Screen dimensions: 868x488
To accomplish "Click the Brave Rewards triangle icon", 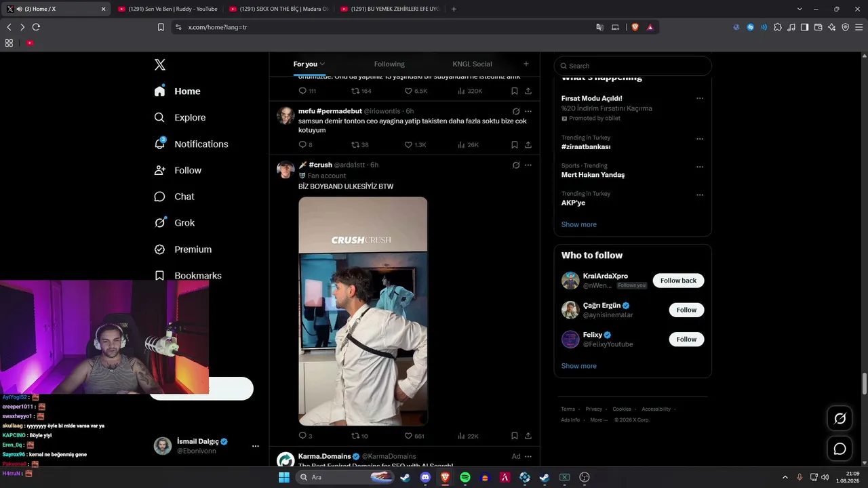I will click(650, 27).
